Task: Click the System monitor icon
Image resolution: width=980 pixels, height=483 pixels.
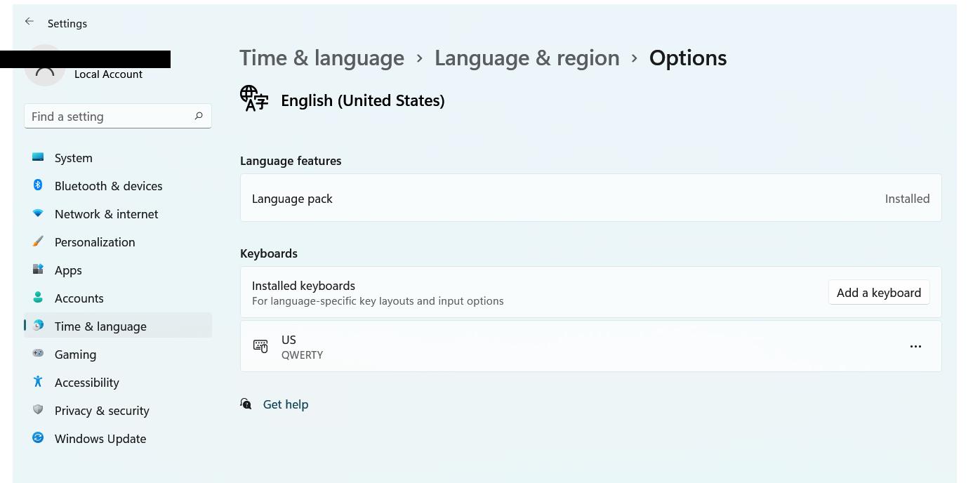Action: click(x=38, y=157)
